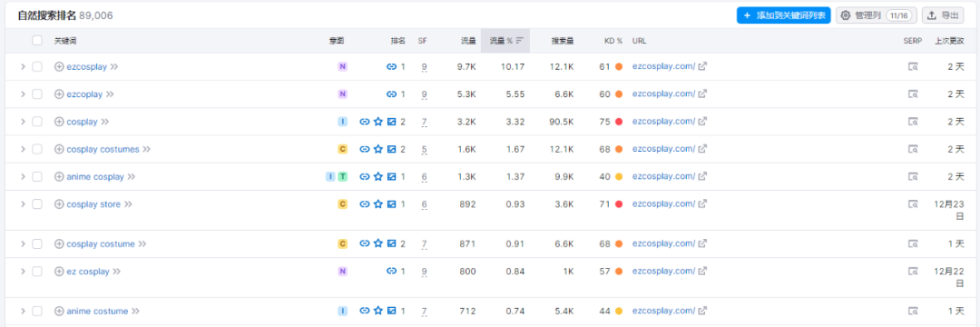
Task: Check the ezcosplay row checkbox
Action: tap(37, 66)
